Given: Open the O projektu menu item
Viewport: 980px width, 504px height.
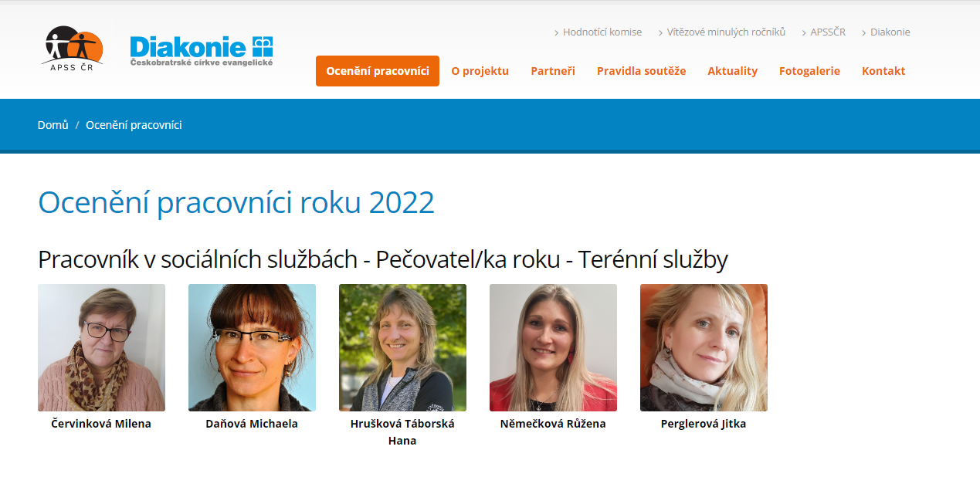Looking at the screenshot, I should point(480,71).
